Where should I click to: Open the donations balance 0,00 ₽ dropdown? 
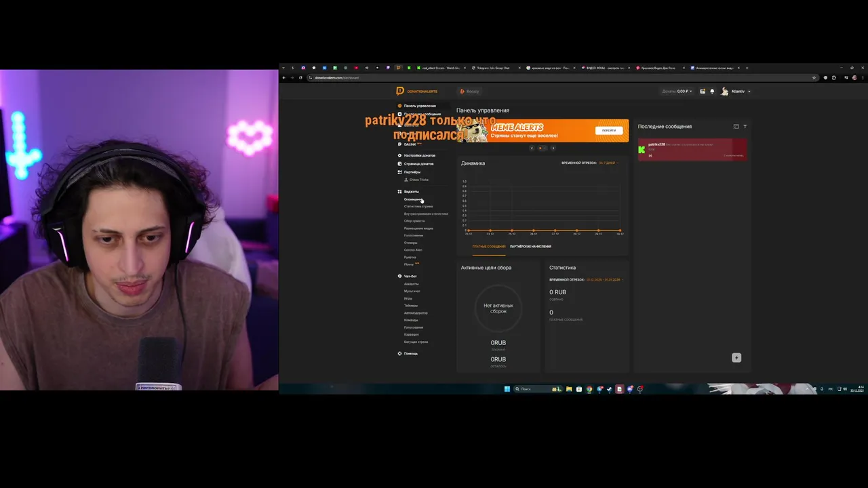(x=677, y=91)
